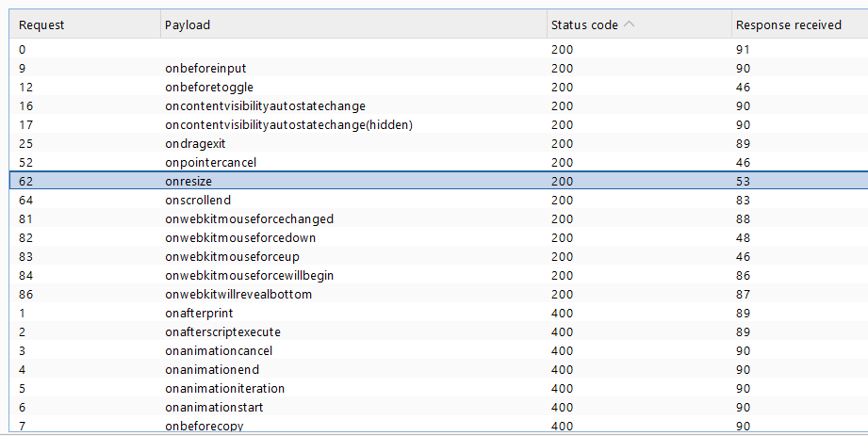This screenshot has height=436, width=868.
Task: Select the ondragexit payload row
Action: point(439,143)
